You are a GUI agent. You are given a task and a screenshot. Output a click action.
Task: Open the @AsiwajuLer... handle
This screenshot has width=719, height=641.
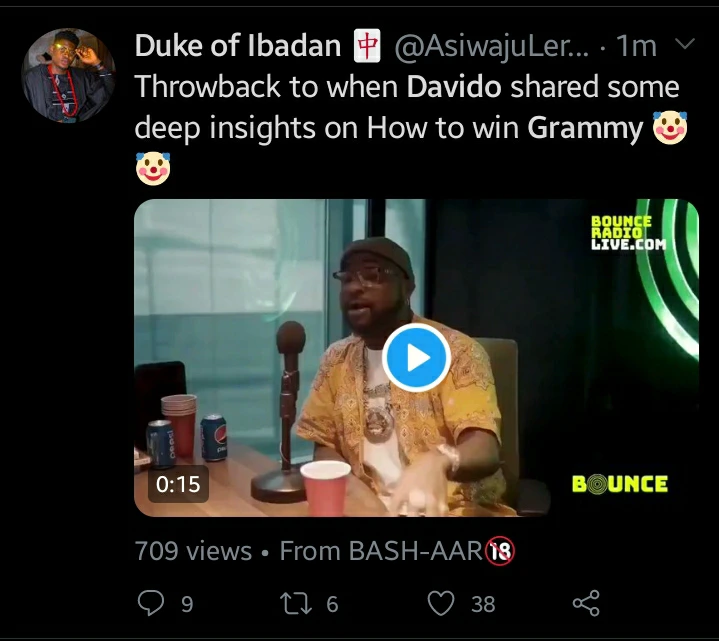coord(492,46)
